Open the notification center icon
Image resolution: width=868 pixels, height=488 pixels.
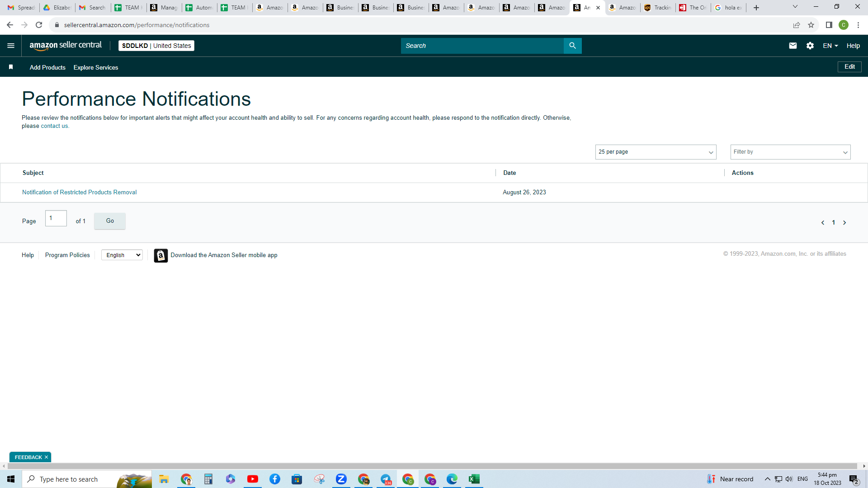click(x=854, y=479)
